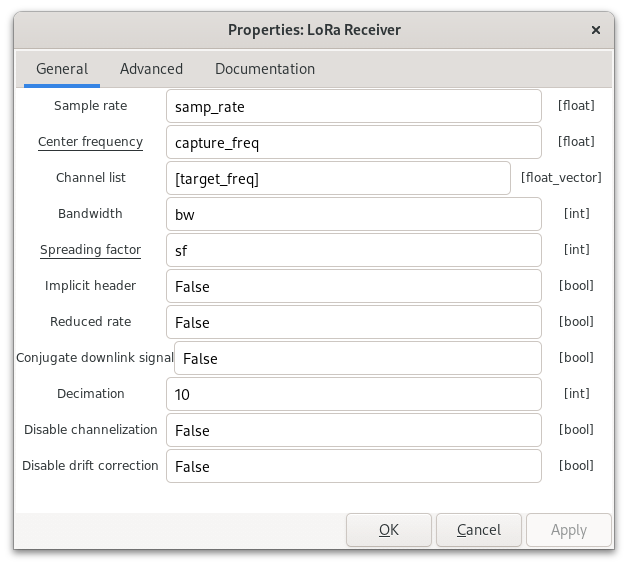Click the Channel list label
The image size is (628, 566).
coord(91,177)
